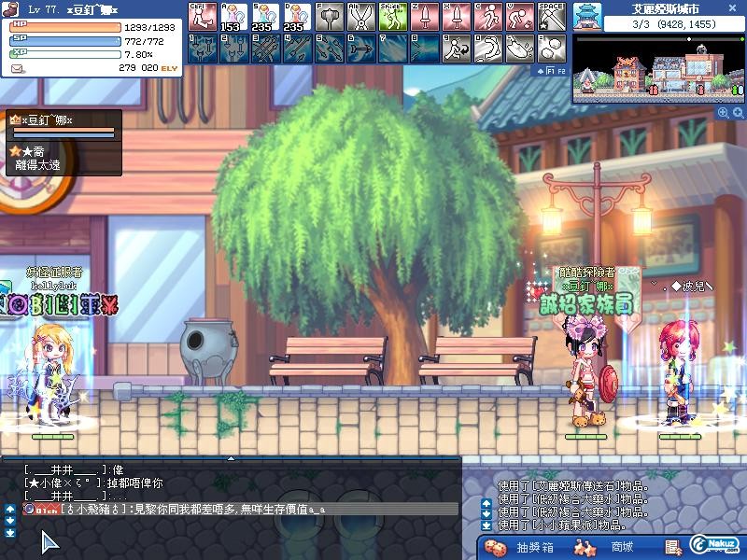747x560 pixels.
Task: Open the 商城 shop
Action: (622, 547)
